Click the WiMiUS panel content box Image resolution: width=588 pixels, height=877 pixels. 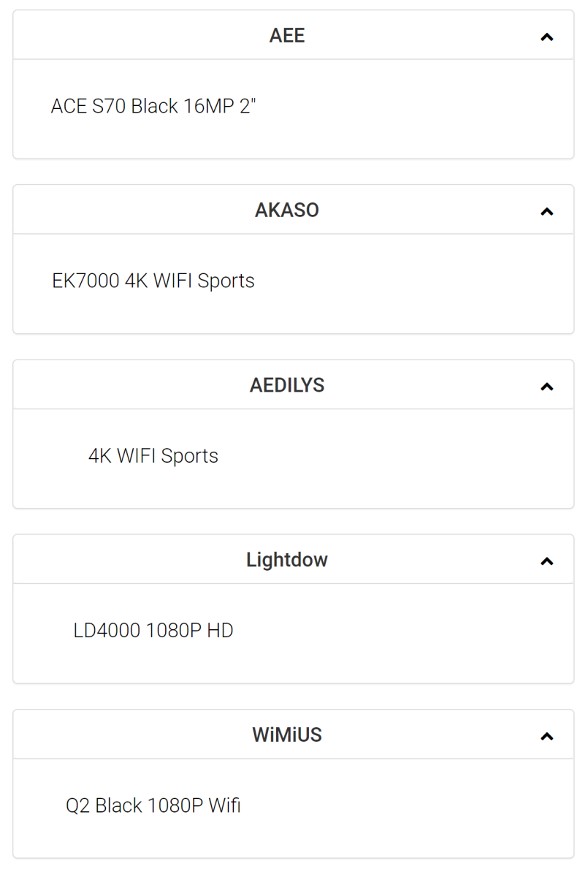[294, 808]
